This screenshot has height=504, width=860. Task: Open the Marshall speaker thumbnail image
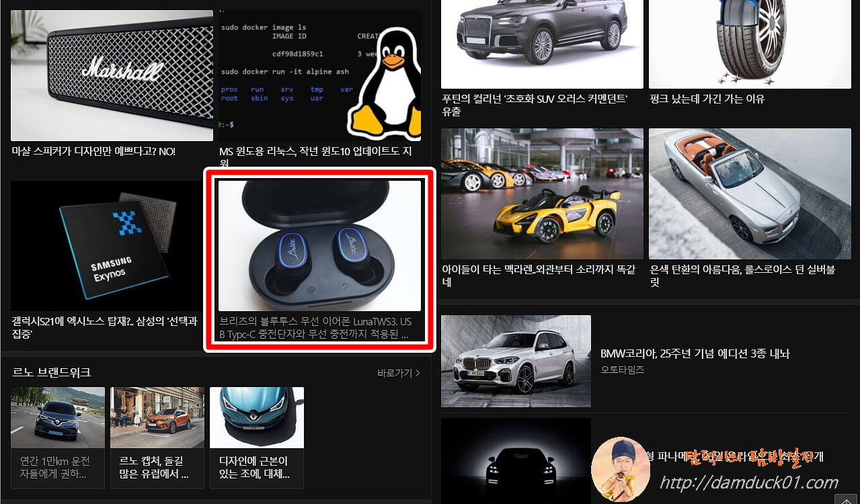click(112, 75)
